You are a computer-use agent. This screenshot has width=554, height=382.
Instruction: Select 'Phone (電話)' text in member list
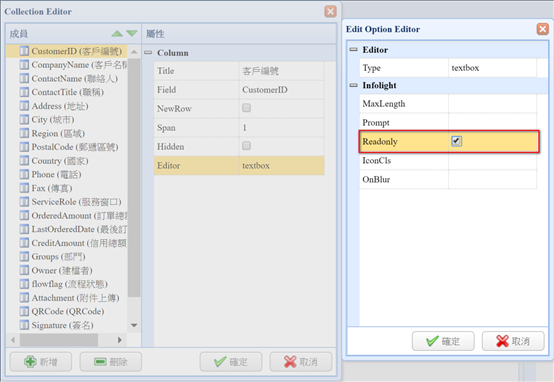(x=57, y=175)
